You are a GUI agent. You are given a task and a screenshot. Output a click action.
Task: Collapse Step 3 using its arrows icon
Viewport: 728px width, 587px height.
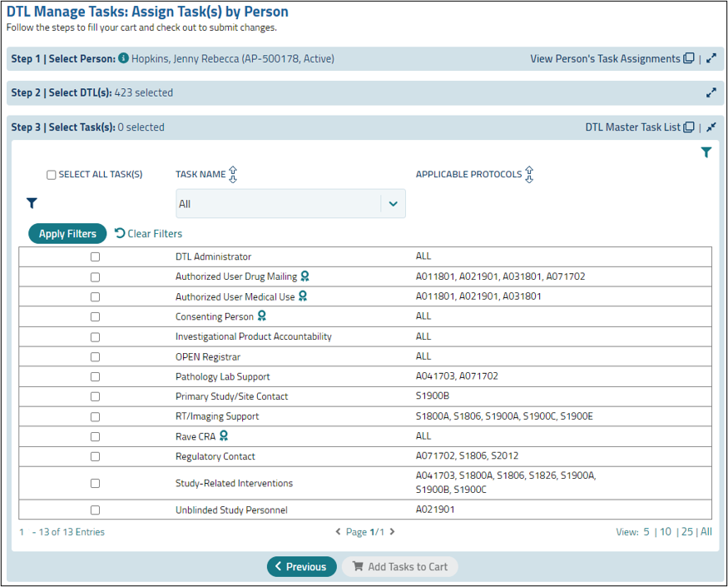pyautogui.click(x=711, y=127)
